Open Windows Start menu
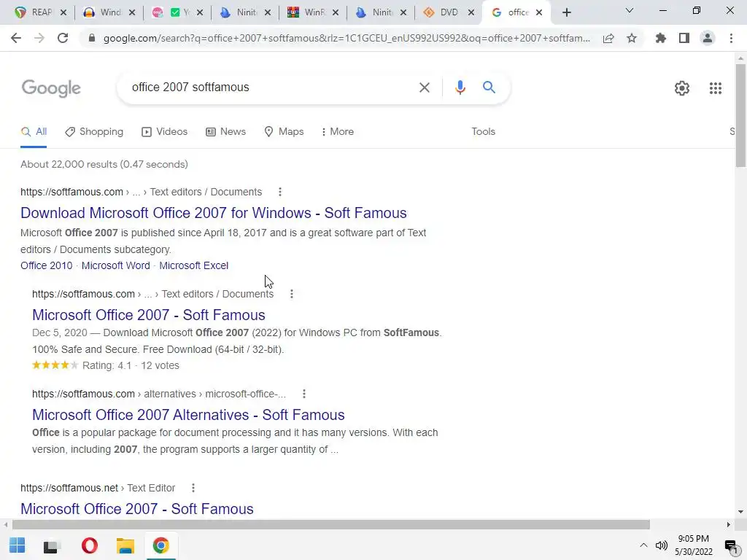The image size is (747, 560). (18, 545)
